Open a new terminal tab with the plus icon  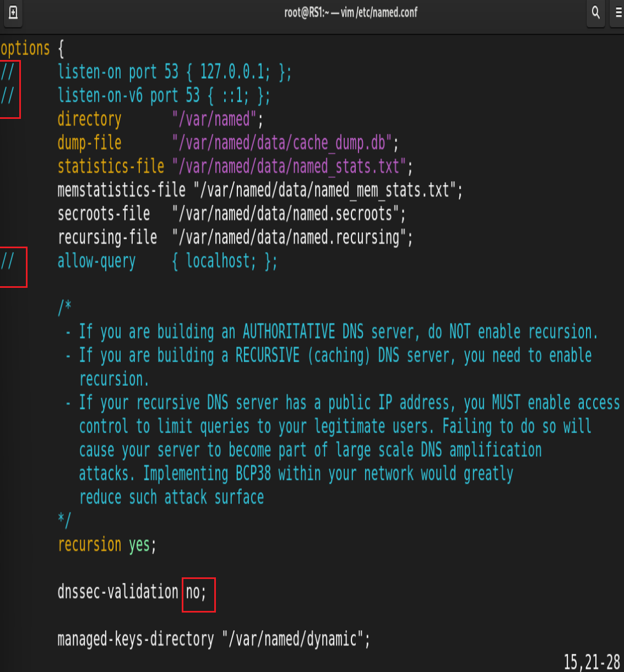click(x=13, y=12)
